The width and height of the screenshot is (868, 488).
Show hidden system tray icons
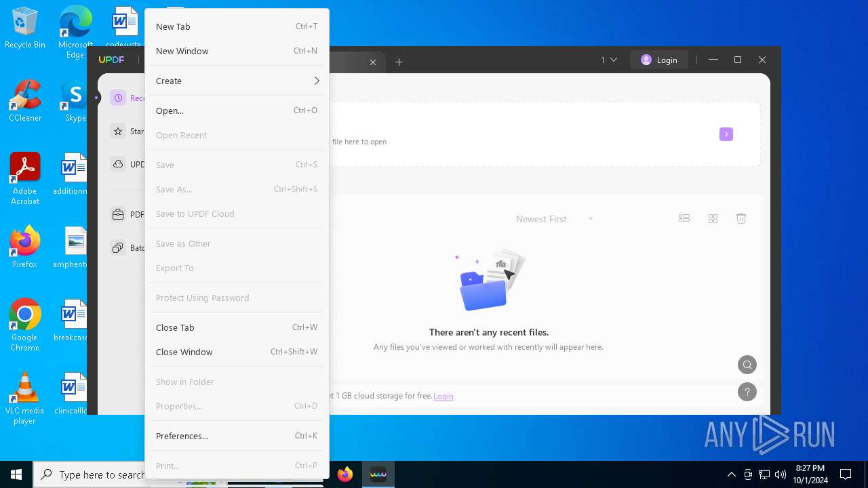pos(731,474)
